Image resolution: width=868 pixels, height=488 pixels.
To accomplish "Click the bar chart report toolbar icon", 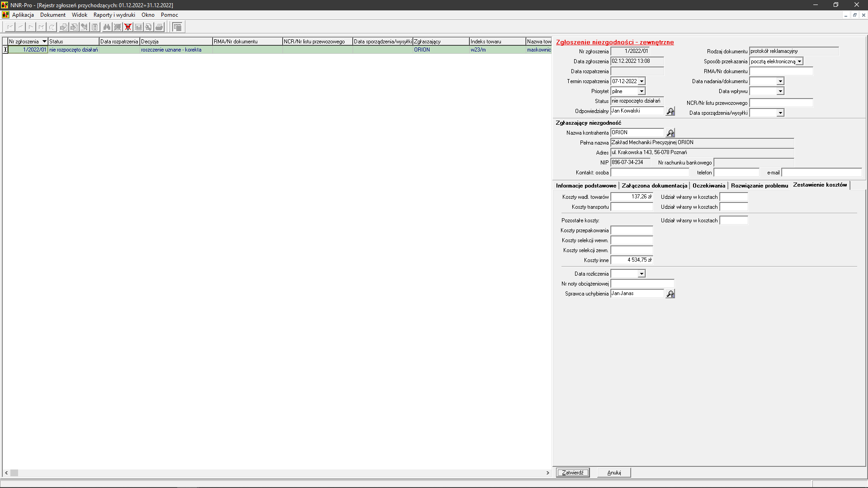I will click(138, 27).
